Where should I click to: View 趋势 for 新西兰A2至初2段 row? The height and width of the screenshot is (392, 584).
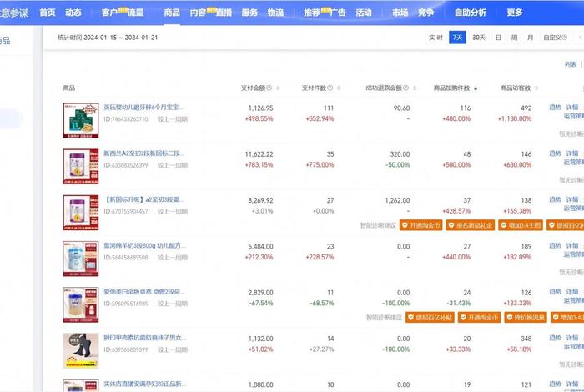point(555,153)
